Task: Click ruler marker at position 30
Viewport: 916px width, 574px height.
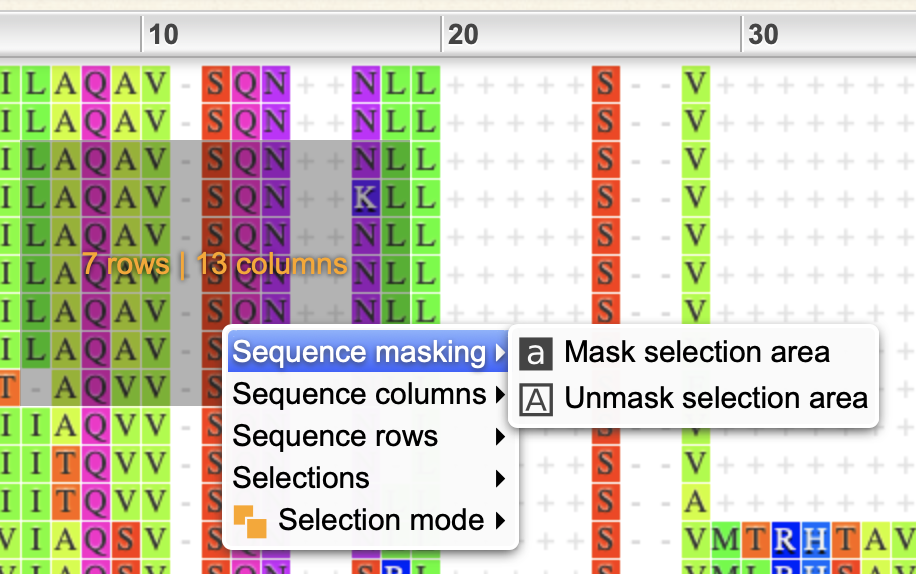Action: [x=763, y=34]
